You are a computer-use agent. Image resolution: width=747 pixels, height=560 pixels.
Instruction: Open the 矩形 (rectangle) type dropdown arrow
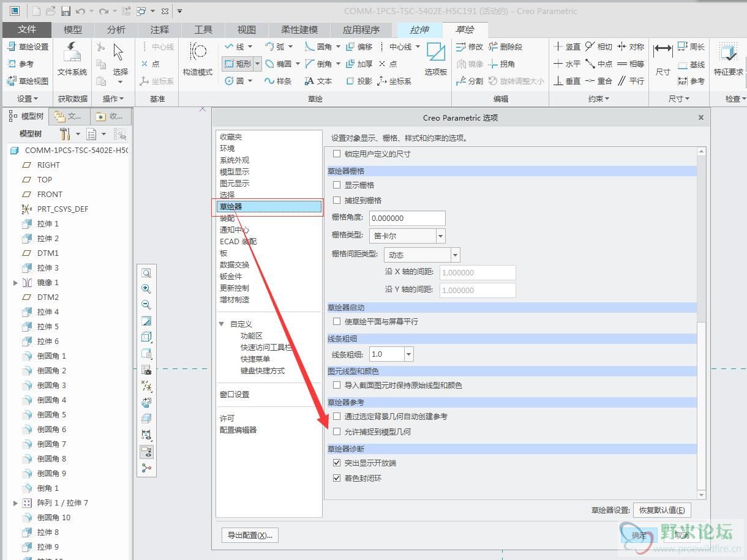258,64
